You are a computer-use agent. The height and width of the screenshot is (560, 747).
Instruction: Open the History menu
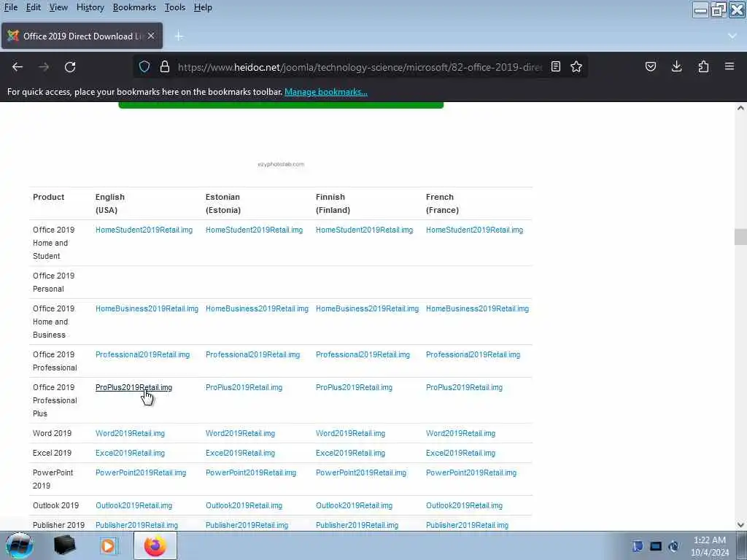(x=90, y=7)
